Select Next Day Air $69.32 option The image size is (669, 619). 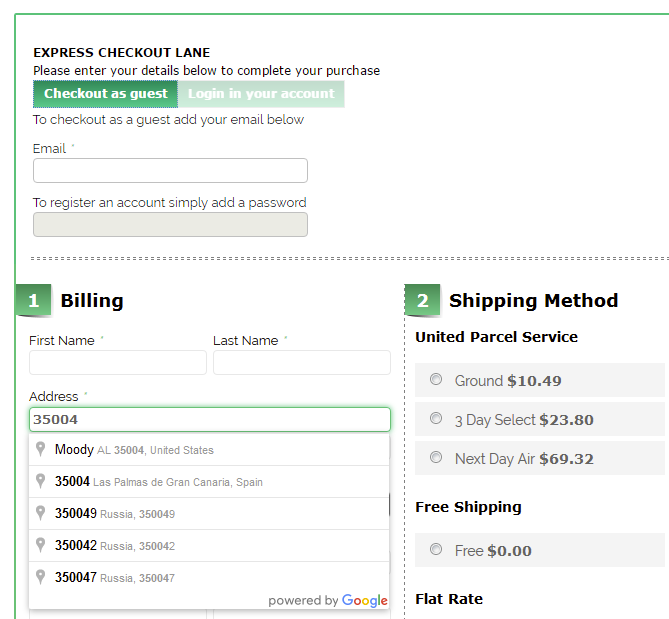tap(436, 457)
